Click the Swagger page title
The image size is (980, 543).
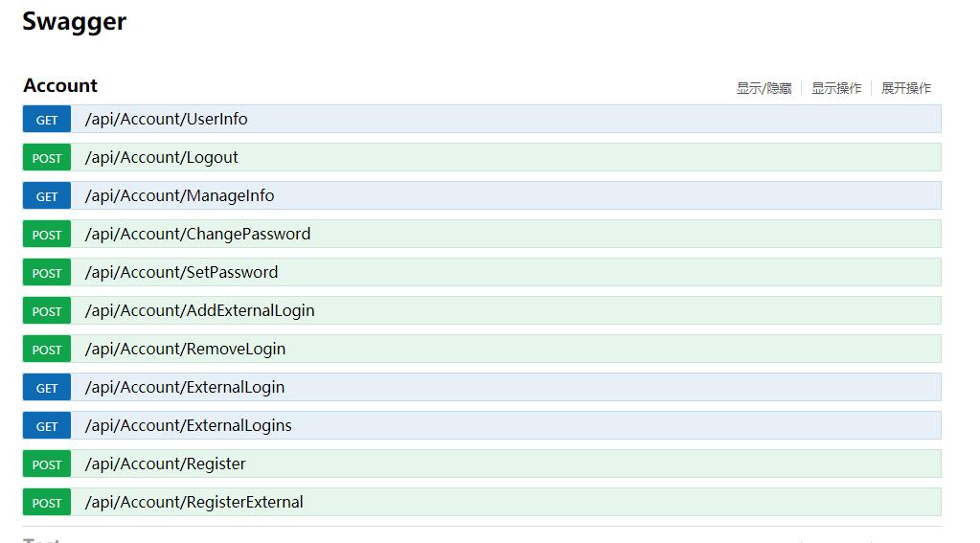pyautogui.click(x=75, y=22)
